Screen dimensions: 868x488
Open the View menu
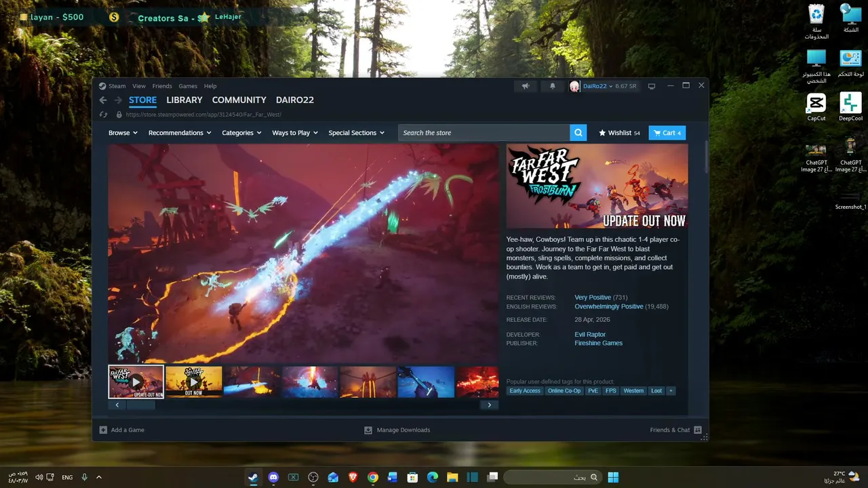[139, 86]
